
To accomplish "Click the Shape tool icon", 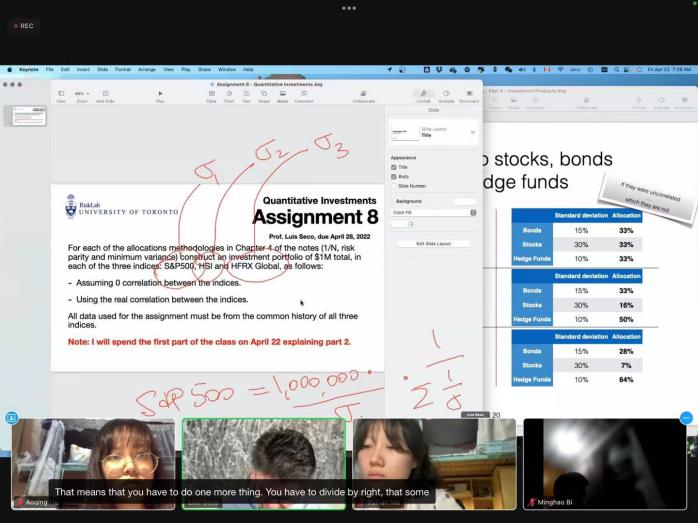I will click(x=264, y=95).
